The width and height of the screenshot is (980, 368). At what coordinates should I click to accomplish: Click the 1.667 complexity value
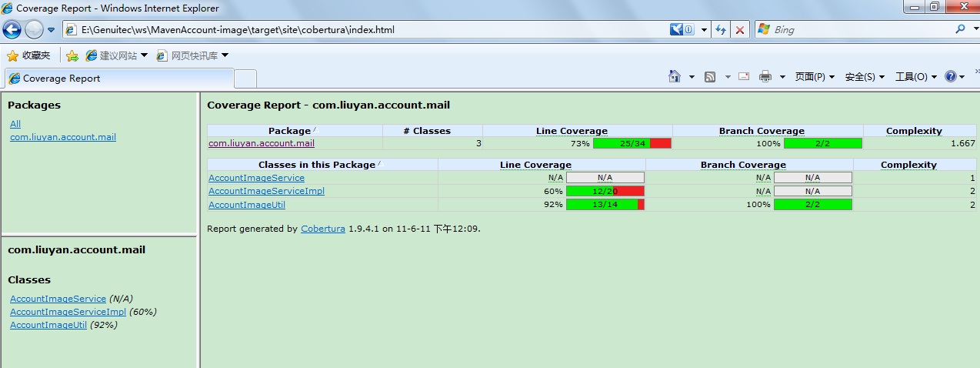tap(962, 143)
